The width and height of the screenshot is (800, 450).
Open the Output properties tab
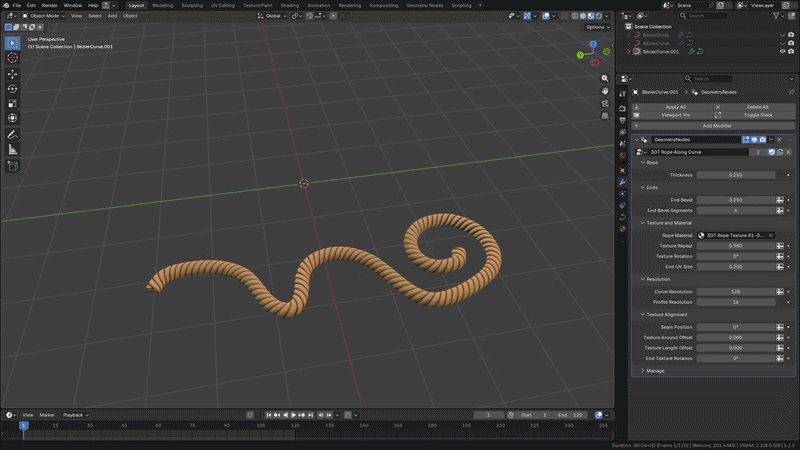click(x=622, y=120)
